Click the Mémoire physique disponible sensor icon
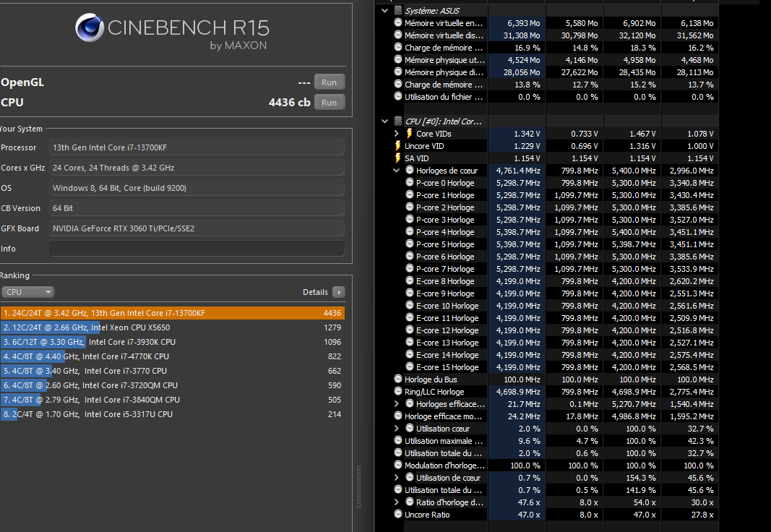 [398, 72]
